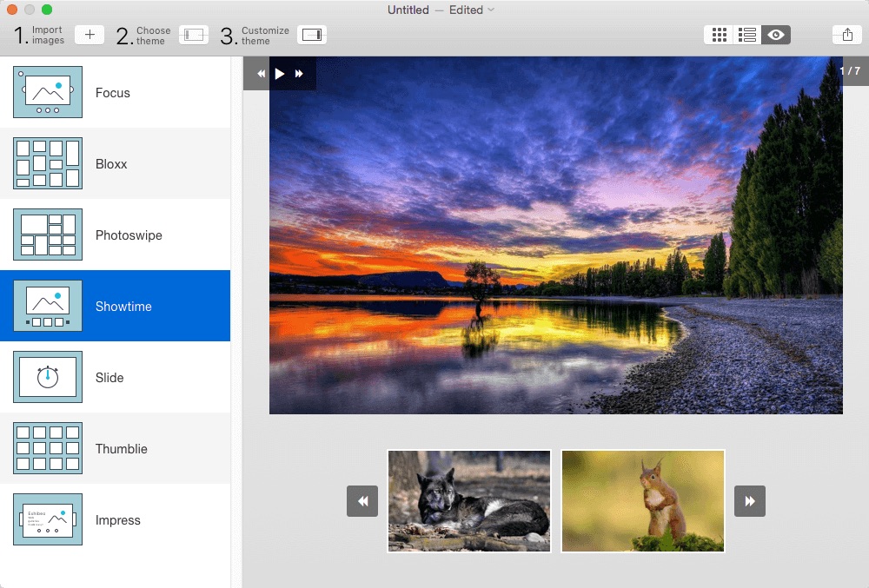Select the Slide theme
The width and height of the screenshot is (869, 588).
pos(116,377)
